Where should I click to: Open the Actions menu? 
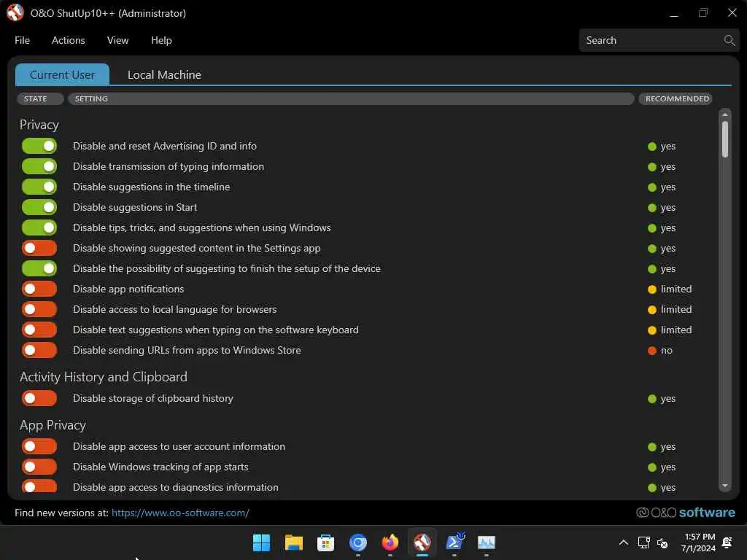point(68,41)
